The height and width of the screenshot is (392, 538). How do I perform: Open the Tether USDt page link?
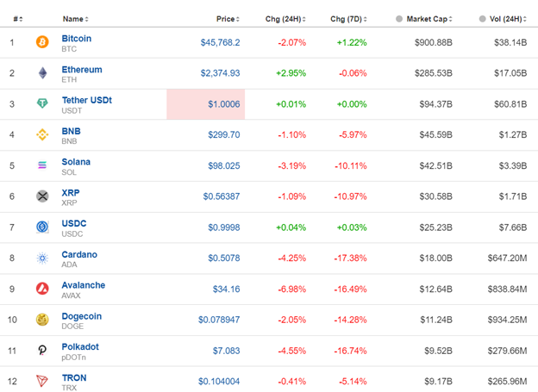click(x=87, y=100)
